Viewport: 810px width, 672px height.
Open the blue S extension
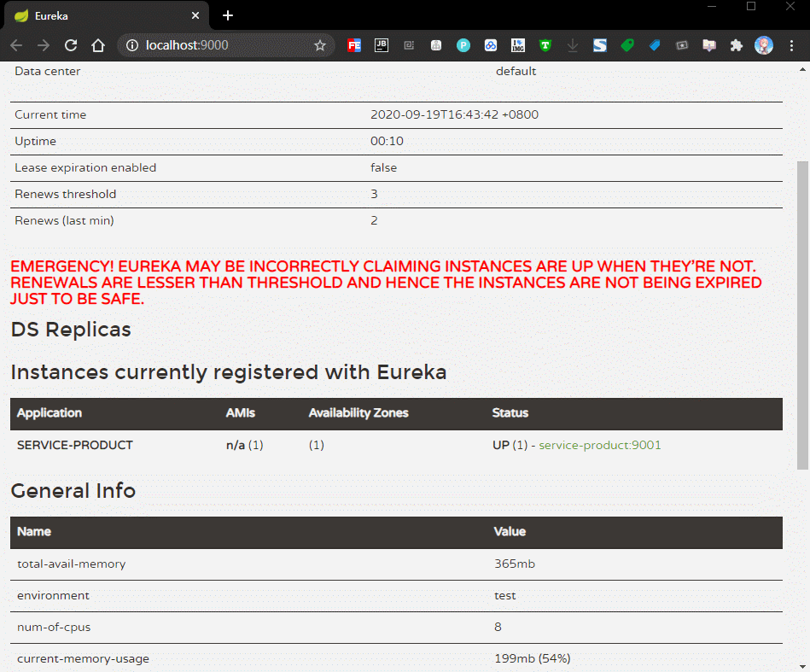600,45
